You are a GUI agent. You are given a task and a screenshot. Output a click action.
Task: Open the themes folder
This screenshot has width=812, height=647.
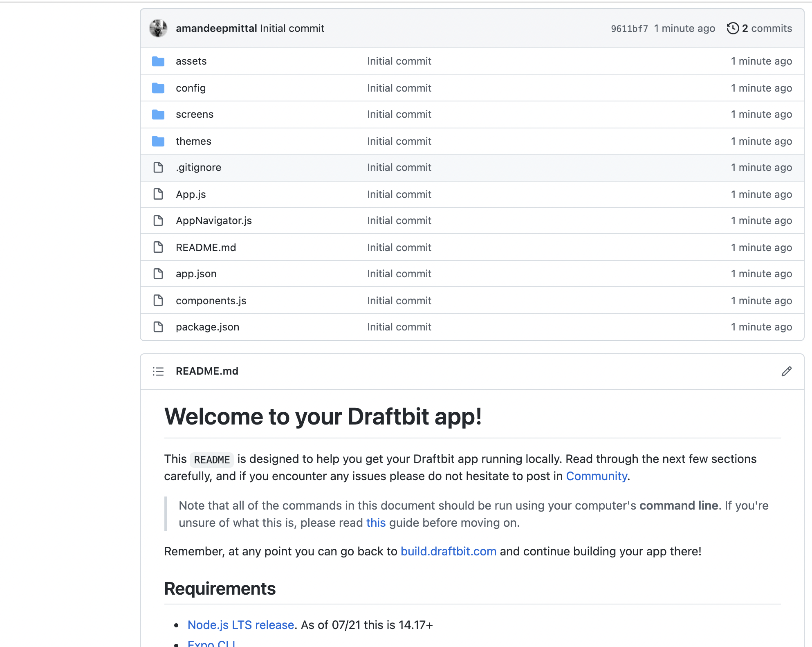click(193, 141)
